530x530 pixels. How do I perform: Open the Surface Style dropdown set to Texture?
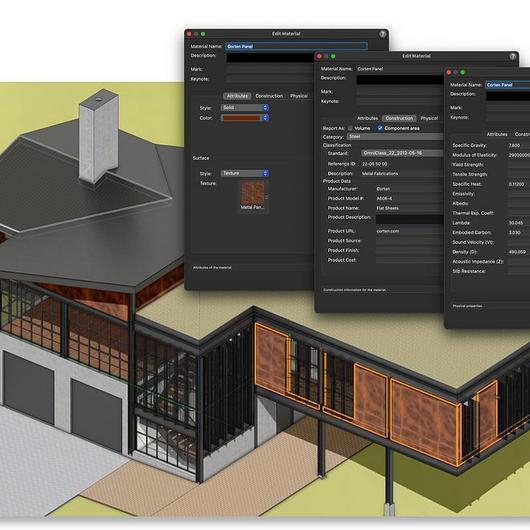245,173
